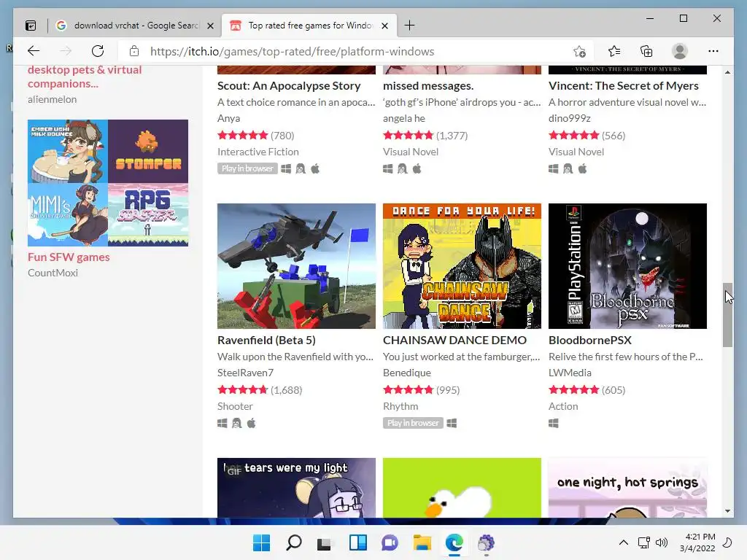This screenshot has height=560, width=747.
Task: Open the Favorites list
Action: pos(614,51)
